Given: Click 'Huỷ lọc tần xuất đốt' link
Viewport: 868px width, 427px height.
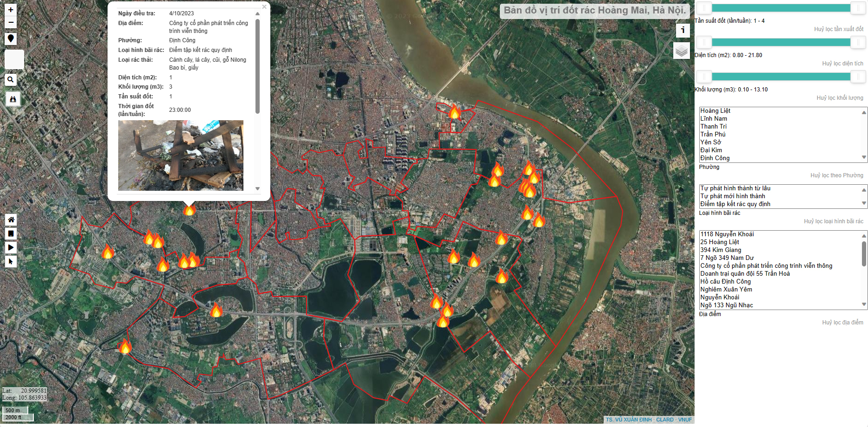Looking at the screenshot, I should coord(838,29).
